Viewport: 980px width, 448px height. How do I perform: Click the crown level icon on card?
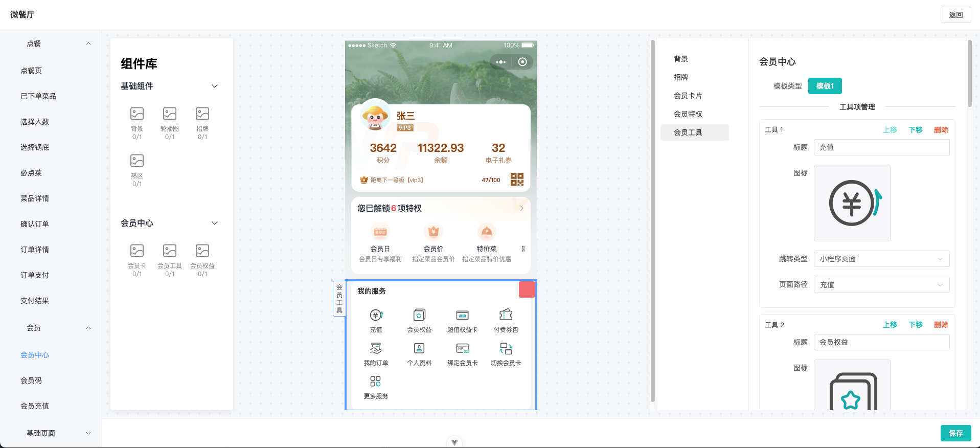[364, 180]
